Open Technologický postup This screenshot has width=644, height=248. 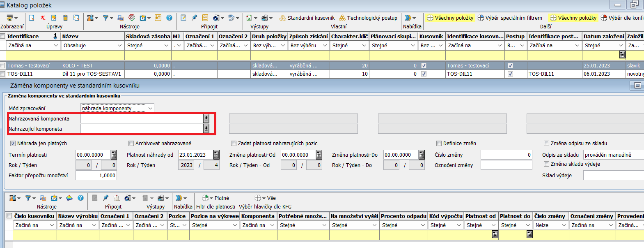368,18
